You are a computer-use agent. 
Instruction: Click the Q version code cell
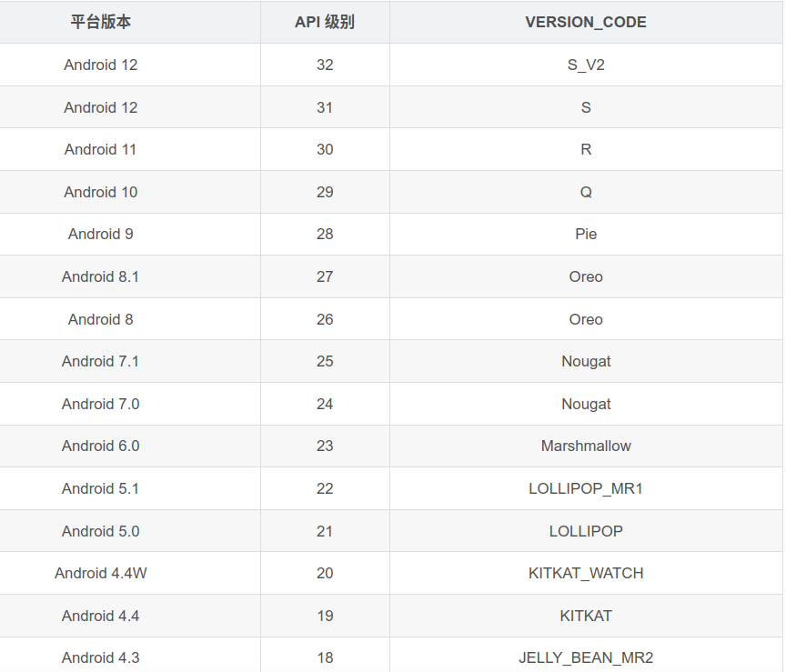click(586, 192)
